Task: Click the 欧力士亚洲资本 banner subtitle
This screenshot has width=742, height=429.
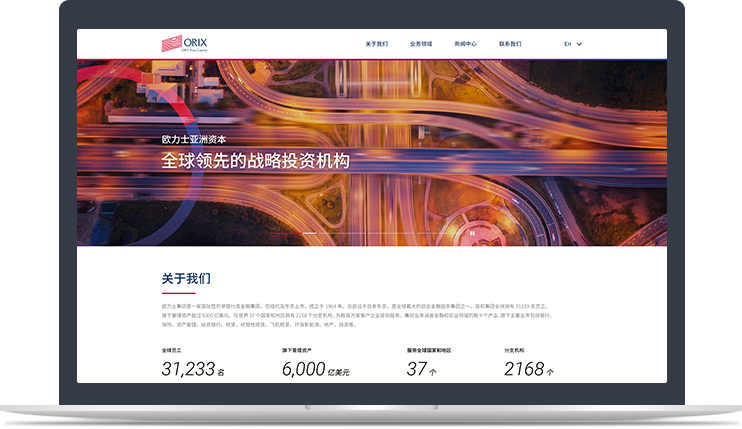Action: pyautogui.click(x=194, y=140)
